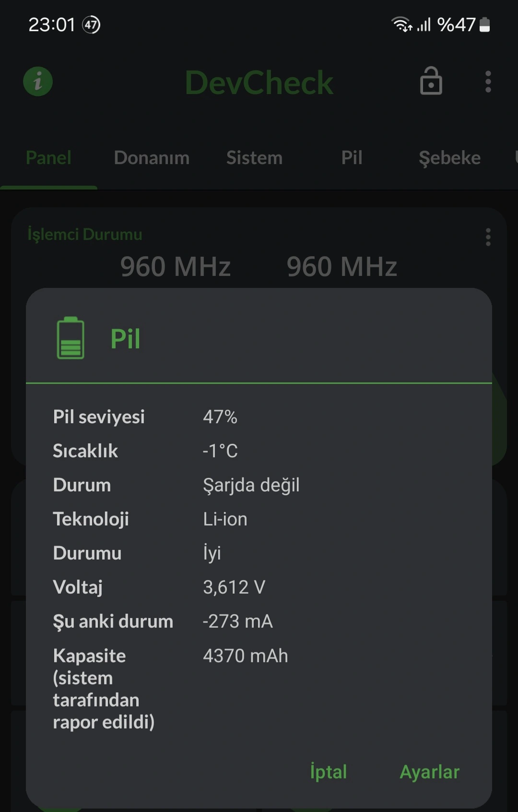This screenshot has width=518, height=812.
Task: Open the app overflow menu dots
Action: coord(488,82)
